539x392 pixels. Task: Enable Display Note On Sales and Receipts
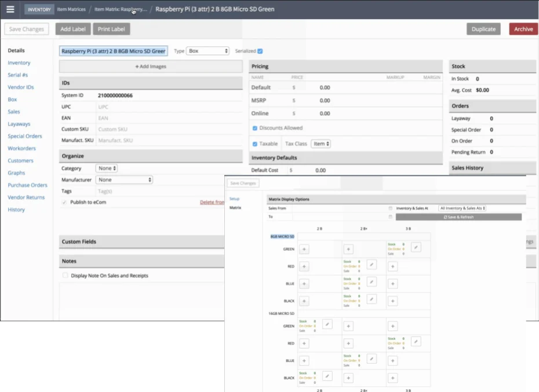(x=65, y=276)
